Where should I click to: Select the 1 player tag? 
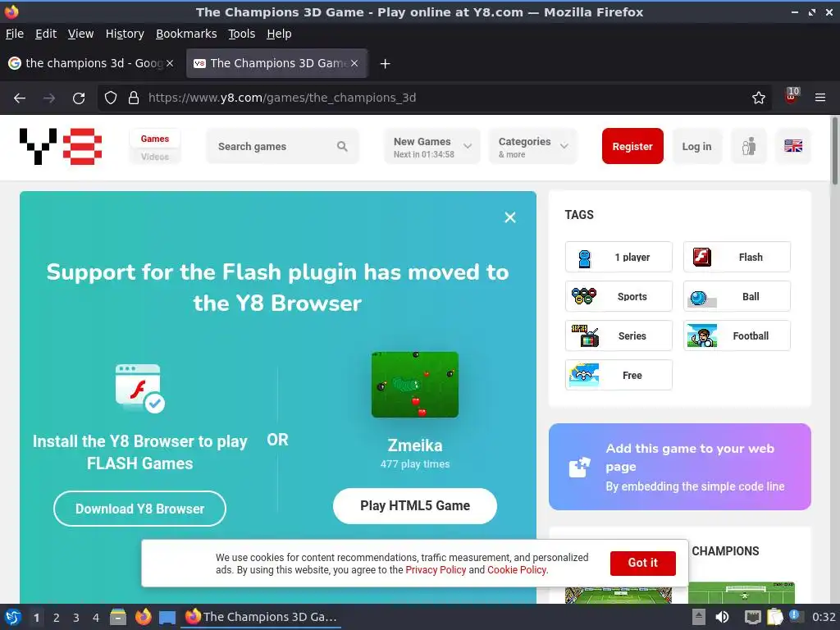619,257
